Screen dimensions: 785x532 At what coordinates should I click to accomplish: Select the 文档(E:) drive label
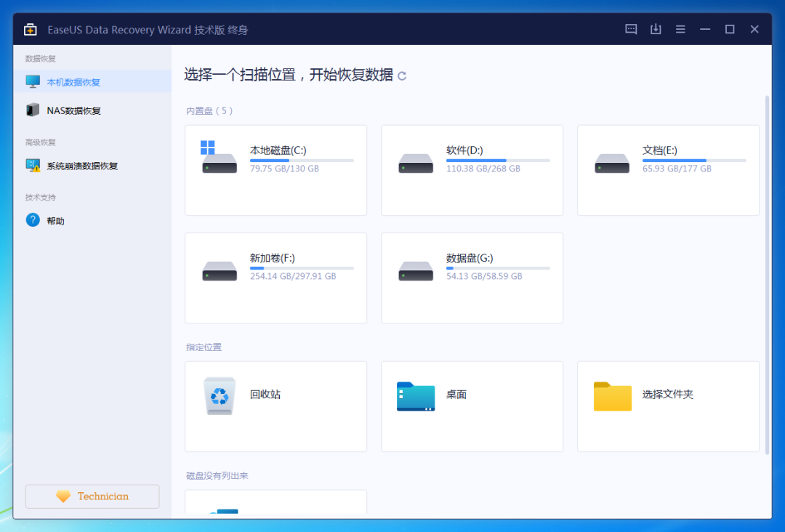pyautogui.click(x=660, y=150)
